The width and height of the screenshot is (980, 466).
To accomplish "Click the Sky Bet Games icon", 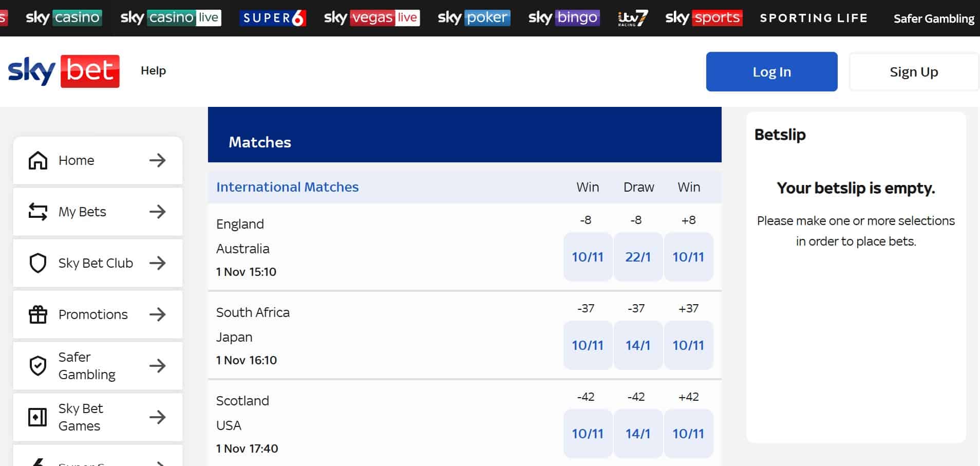I will 38,417.
